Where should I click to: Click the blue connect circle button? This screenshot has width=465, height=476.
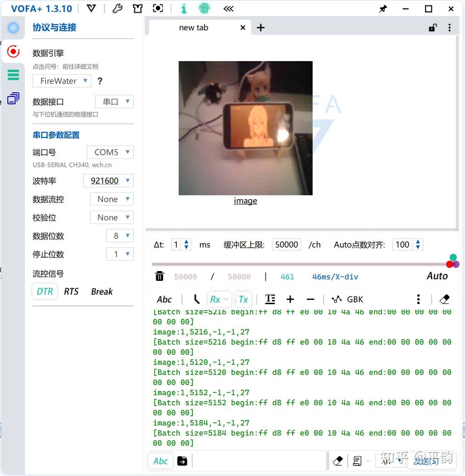tap(13, 28)
